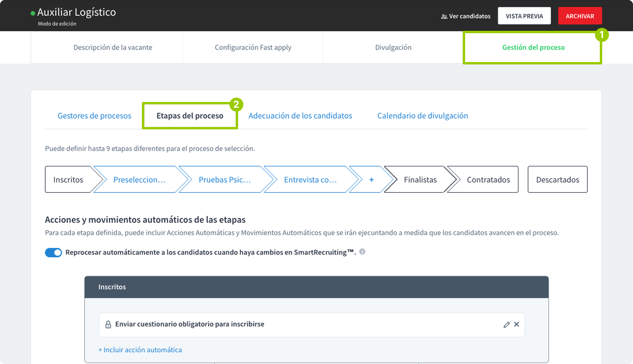Open the Configuración Fast apply tab
Image resolution: width=633 pixels, height=364 pixels.
[x=253, y=47]
